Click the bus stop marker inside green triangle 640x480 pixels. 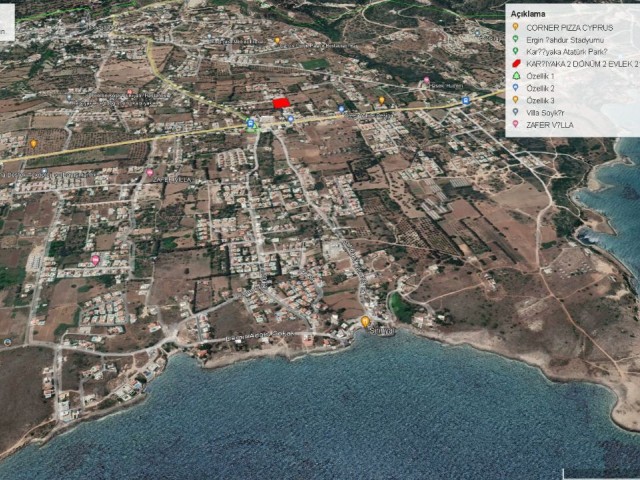coord(251,123)
